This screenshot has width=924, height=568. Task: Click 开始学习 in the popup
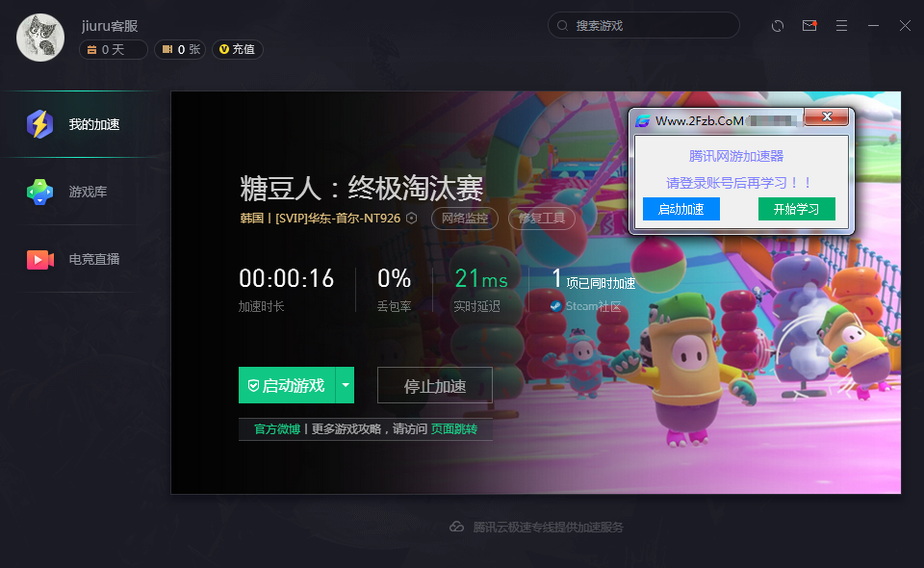[797, 209]
